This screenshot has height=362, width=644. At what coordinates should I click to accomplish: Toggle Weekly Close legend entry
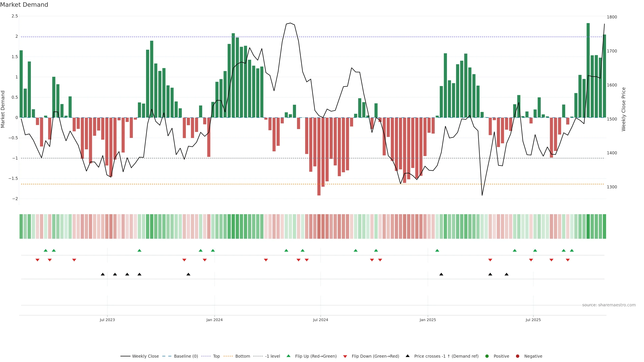[145, 356]
